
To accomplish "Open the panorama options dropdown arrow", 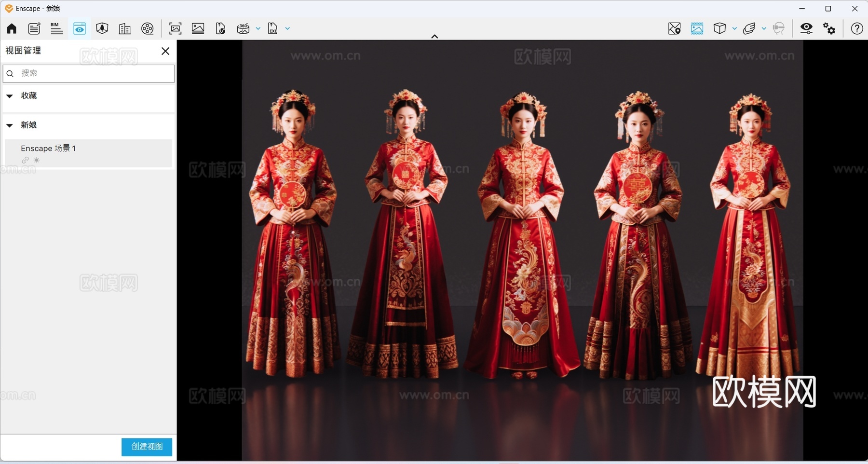I will click(258, 28).
